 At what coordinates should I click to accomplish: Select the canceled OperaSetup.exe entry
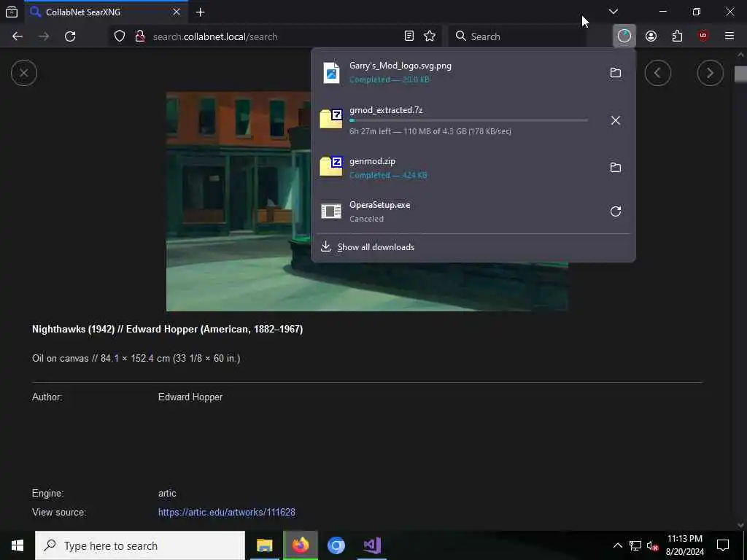(x=457, y=211)
